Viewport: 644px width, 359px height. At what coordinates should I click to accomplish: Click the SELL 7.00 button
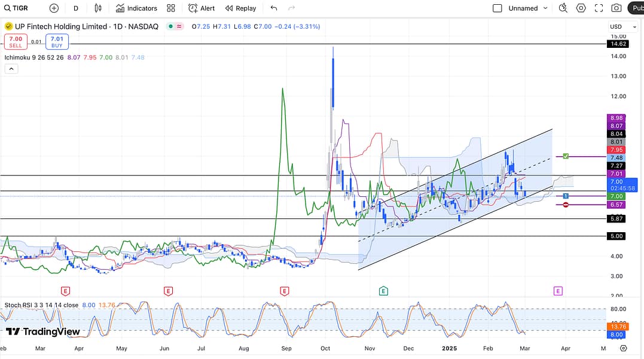pos(16,41)
